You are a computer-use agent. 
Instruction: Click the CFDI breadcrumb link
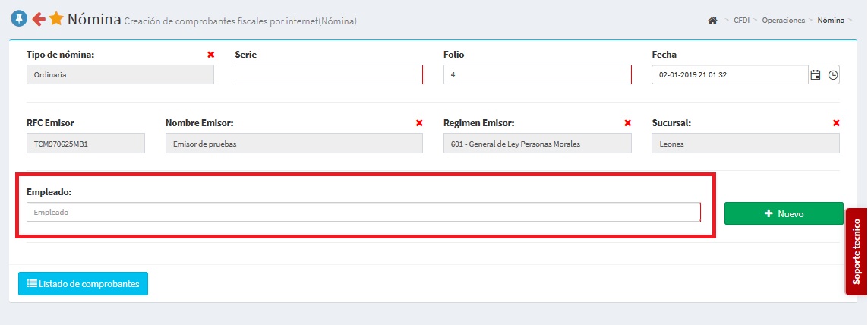point(742,21)
